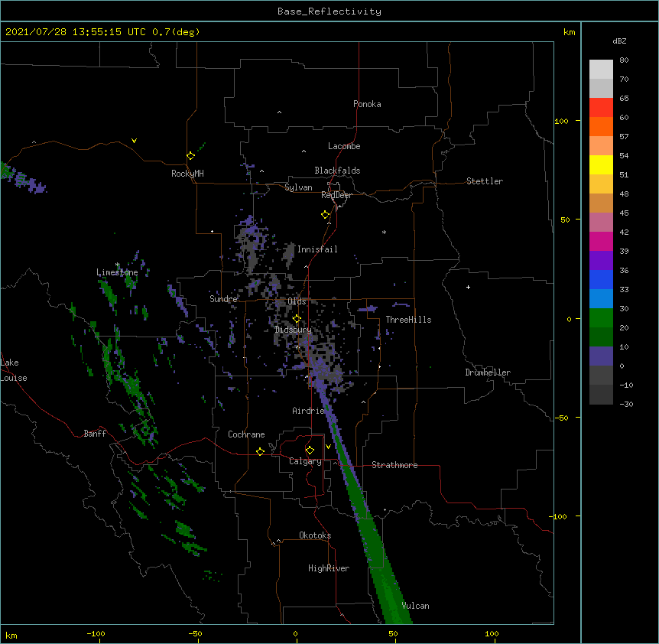Select the RedDeer city label

pos(336,195)
